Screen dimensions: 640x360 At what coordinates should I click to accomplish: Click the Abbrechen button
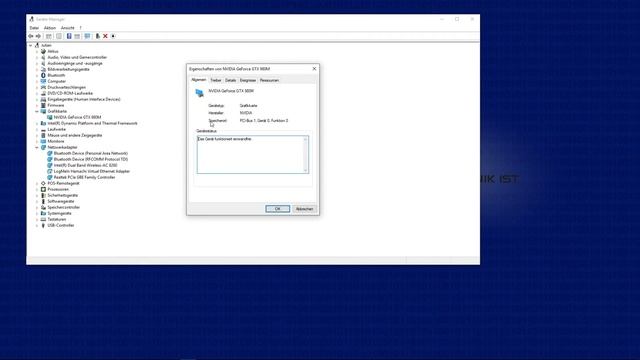(304, 209)
